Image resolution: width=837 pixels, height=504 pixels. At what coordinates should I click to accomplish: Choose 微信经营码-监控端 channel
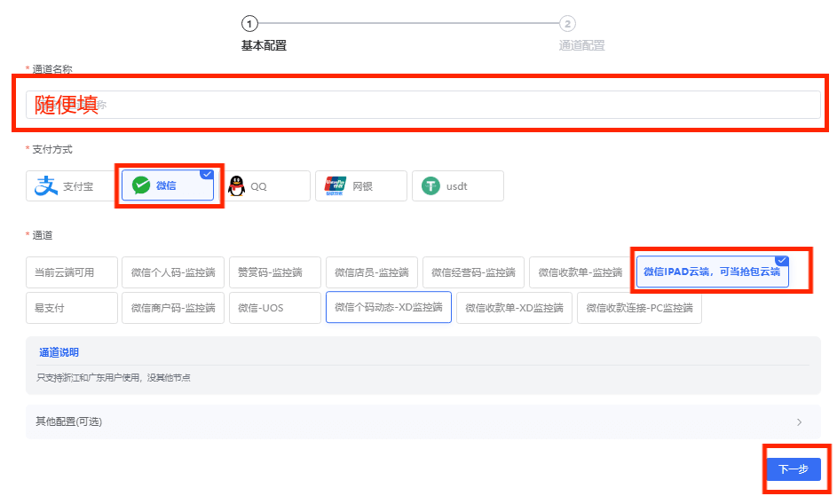click(473, 272)
